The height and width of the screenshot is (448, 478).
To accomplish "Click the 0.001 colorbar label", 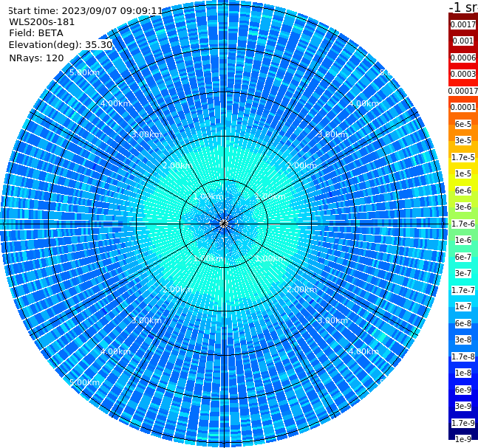I will tap(463, 41).
